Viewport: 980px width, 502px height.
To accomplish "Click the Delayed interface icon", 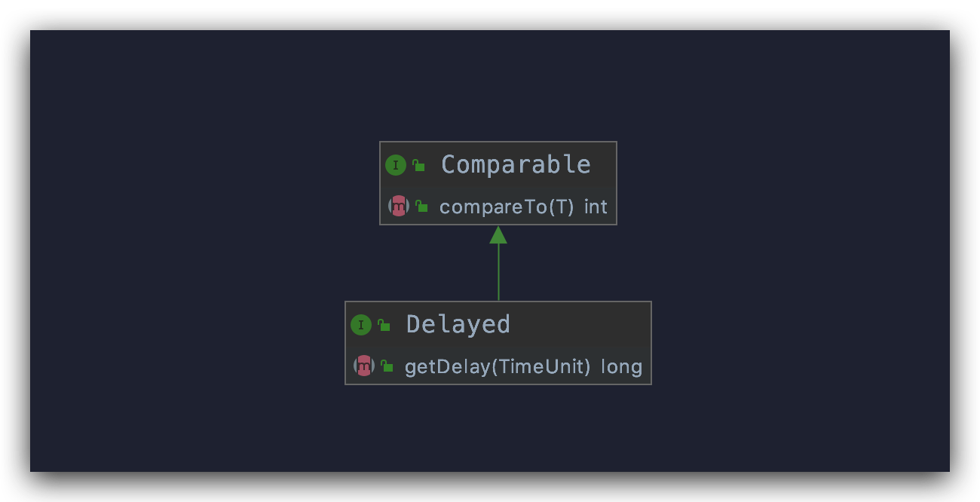I will [x=361, y=325].
